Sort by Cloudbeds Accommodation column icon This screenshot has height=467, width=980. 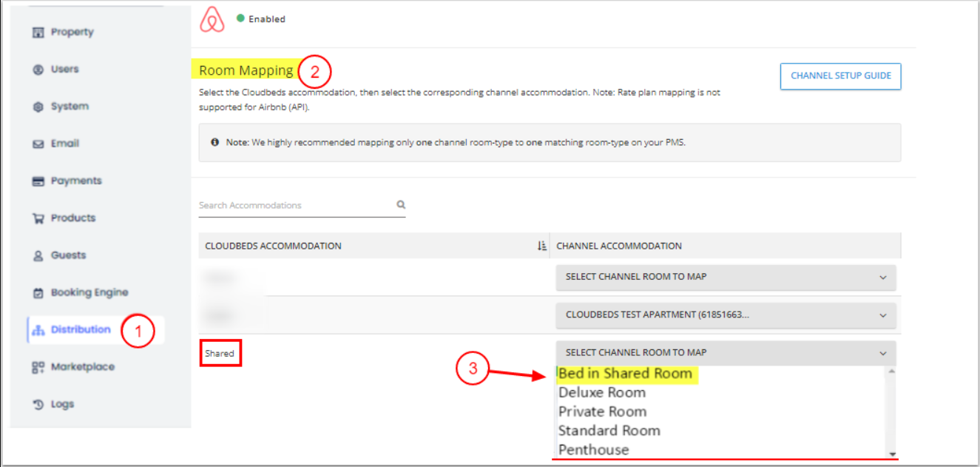coord(541,246)
